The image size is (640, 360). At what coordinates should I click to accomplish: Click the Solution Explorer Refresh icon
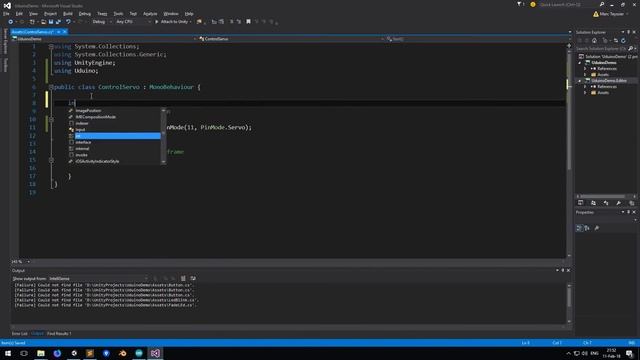623,40
